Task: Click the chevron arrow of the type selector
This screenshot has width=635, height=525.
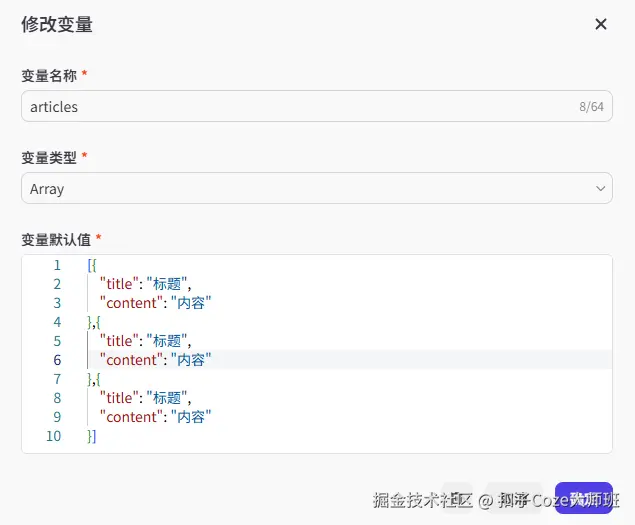Action: tap(600, 188)
